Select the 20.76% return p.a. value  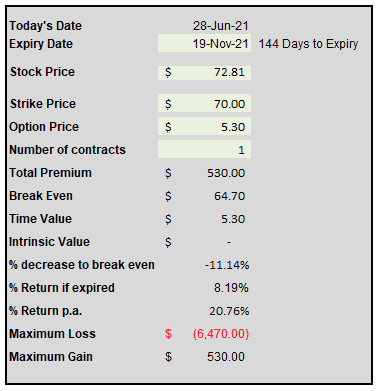tap(229, 311)
